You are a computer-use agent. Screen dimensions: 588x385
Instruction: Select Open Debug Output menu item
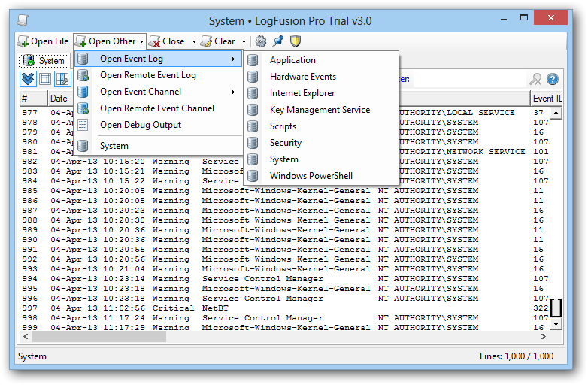(158, 125)
